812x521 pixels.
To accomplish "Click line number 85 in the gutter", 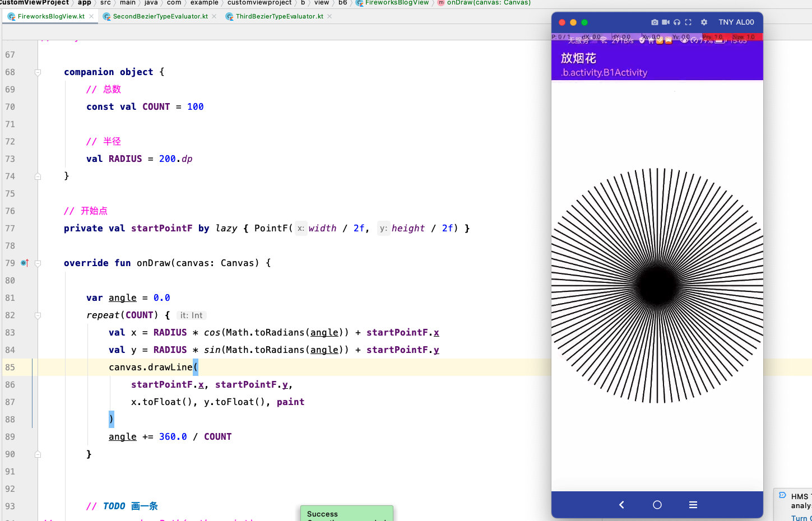I will pyautogui.click(x=10, y=368).
